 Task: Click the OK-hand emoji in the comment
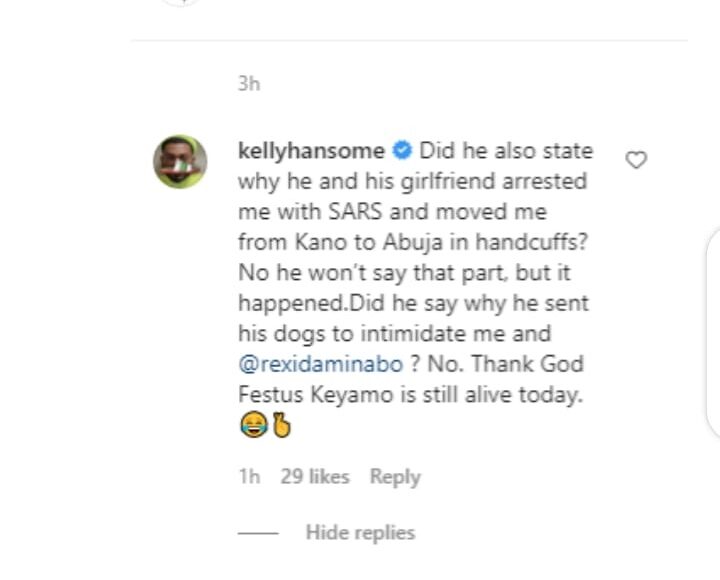(281, 427)
